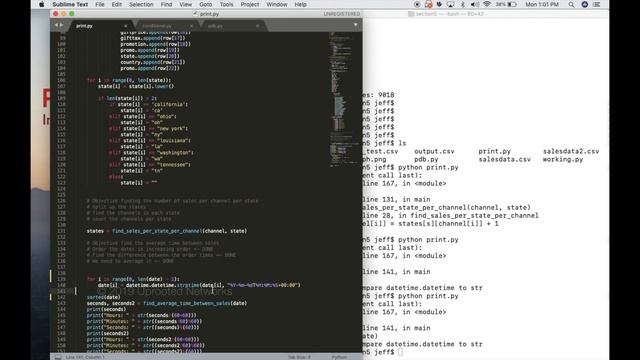This screenshot has height=360, width=640.
Task: Click the print.py title bar file icon
Action: (x=195, y=14)
